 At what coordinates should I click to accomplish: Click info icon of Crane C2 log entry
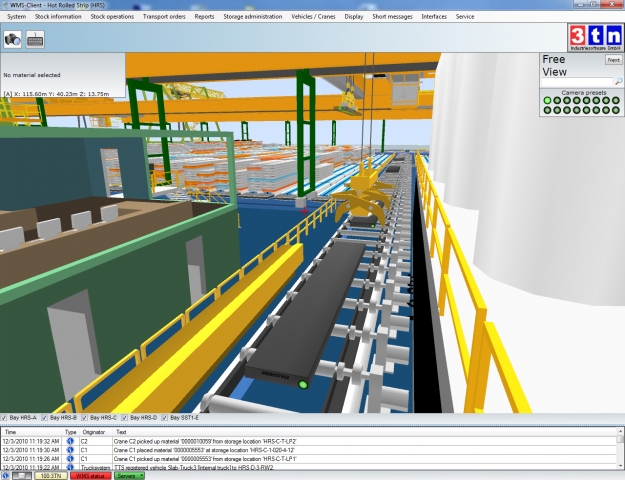point(71,440)
